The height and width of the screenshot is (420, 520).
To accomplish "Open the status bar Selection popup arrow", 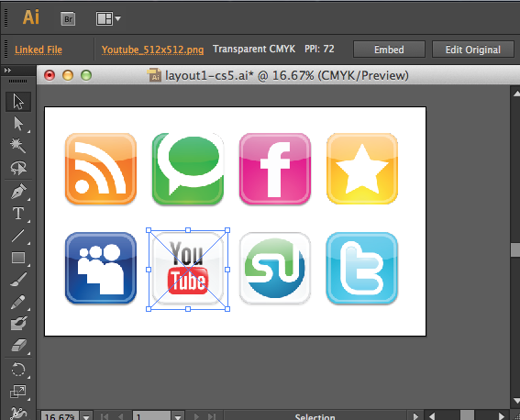I will tap(415, 416).
